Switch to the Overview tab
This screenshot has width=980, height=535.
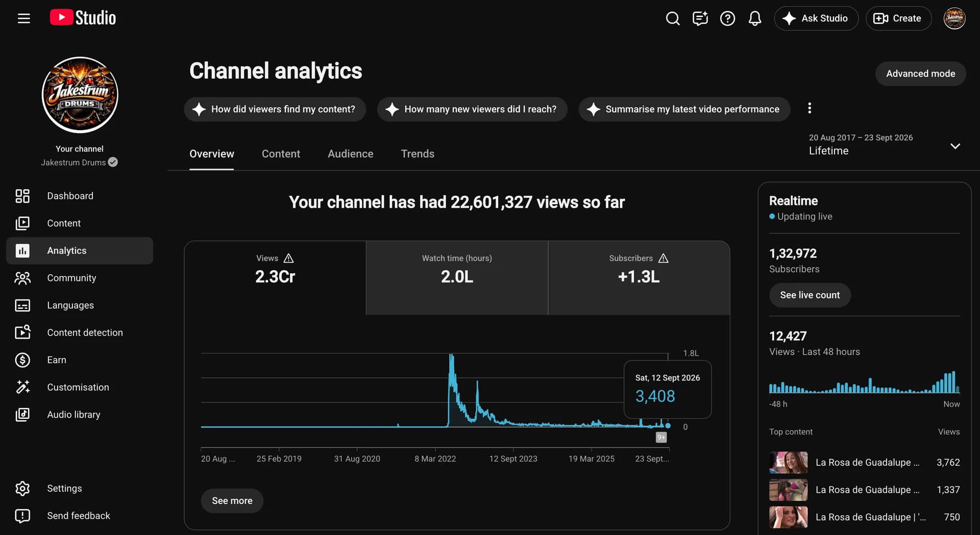point(211,154)
